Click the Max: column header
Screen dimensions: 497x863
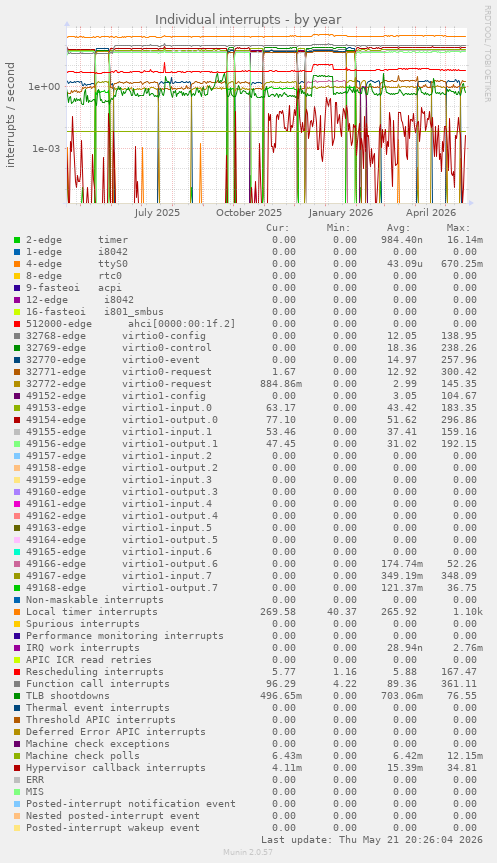click(458, 228)
